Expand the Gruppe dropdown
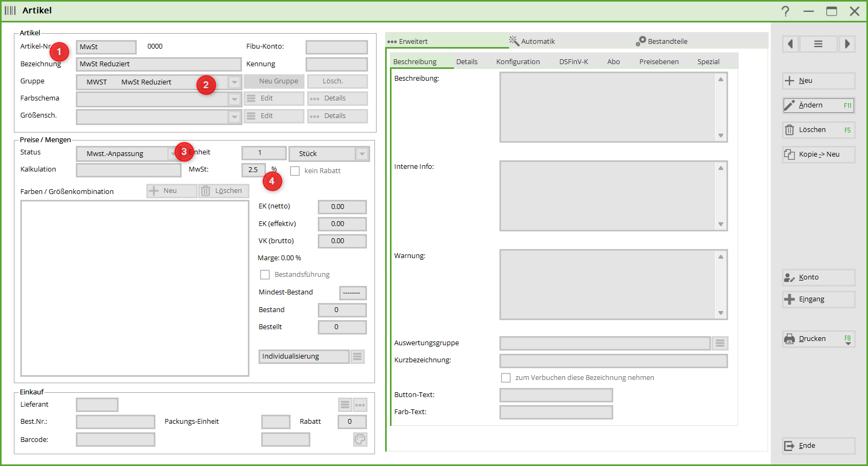The image size is (868, 466). pyautogui.click(x=234, y=82)
